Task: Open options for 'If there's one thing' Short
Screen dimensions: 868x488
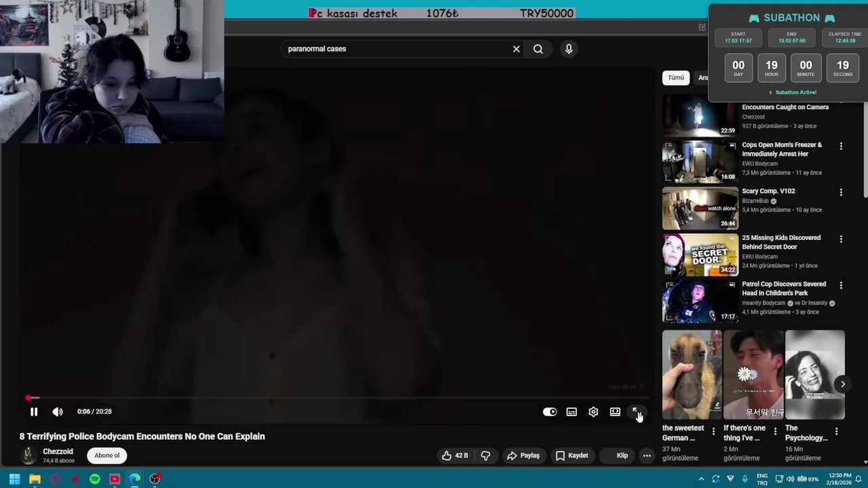Action: 775,431
